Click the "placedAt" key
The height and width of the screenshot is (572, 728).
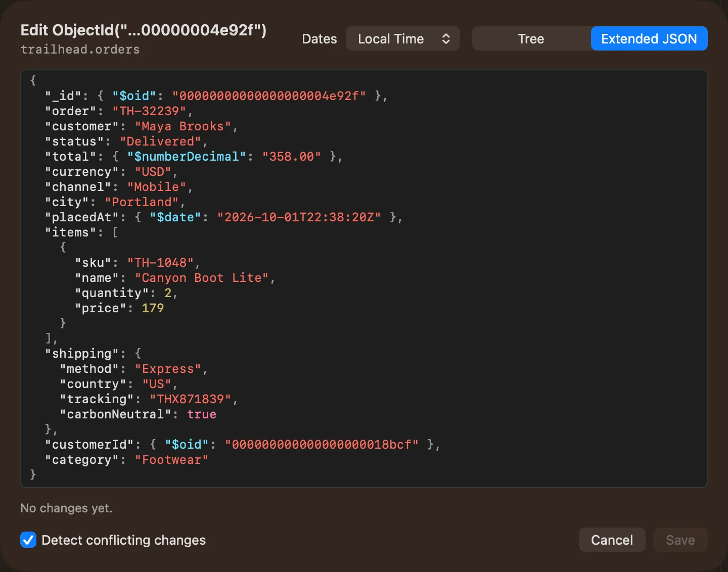pos(82,217)
